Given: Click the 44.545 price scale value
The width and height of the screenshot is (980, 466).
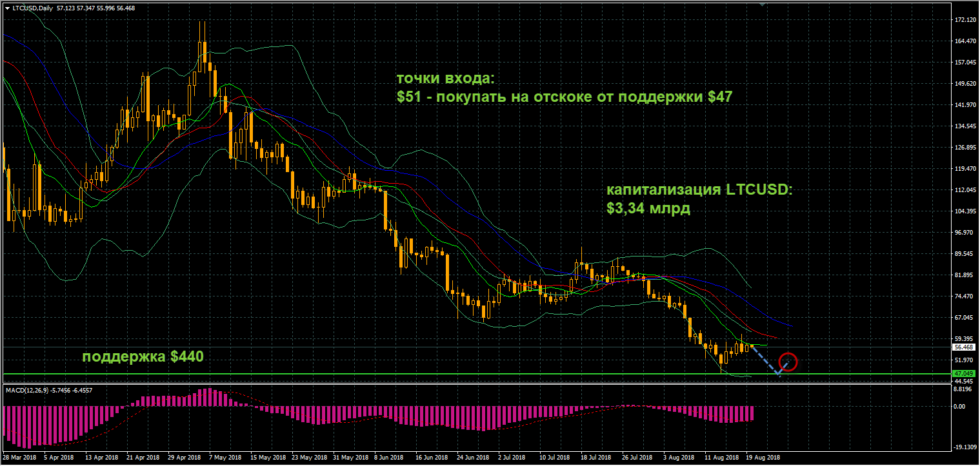Looking at the screenshot, I should coord(964,382).
